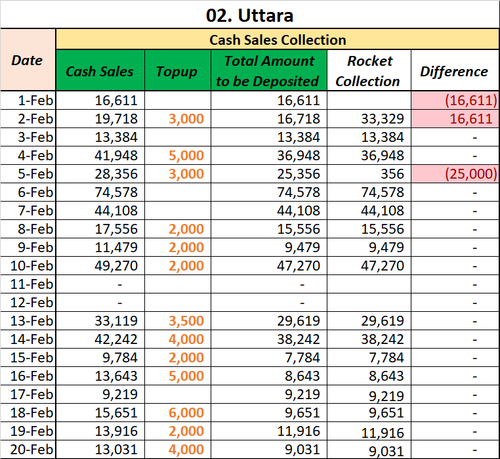Select the 'Cash Sales' column header
Image resolution: width=500 pixels, height=459 pixels.
100,71
